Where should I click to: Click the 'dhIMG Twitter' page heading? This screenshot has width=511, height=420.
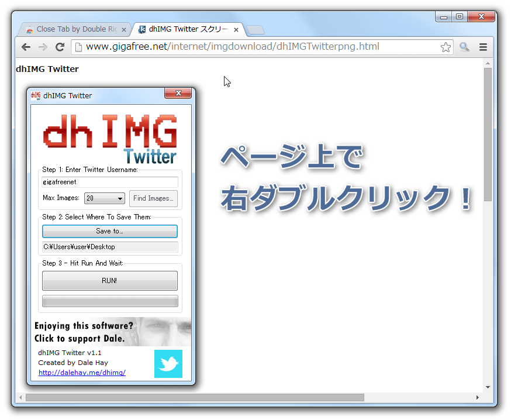point(47,69)
